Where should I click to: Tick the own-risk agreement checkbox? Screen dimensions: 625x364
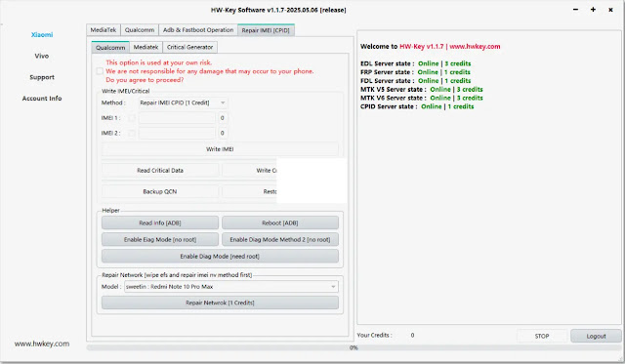pyautogui.click(x=100, y=71)
